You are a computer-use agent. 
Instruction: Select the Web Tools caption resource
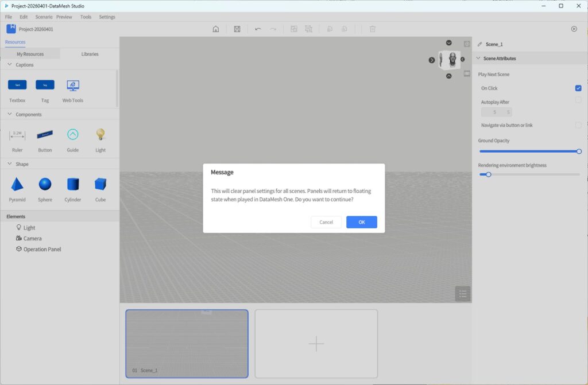[x=73, y=85]
